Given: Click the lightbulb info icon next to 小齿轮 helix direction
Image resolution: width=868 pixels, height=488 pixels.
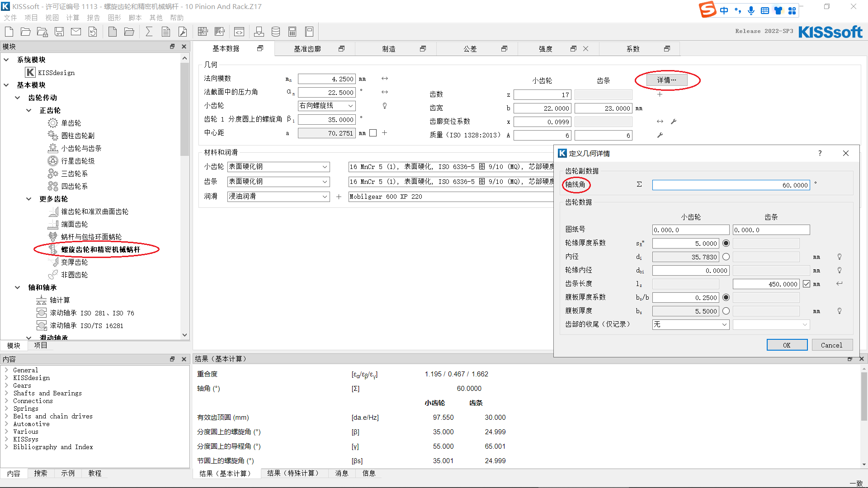Looking at the screenshot, I should pos(385,106).
